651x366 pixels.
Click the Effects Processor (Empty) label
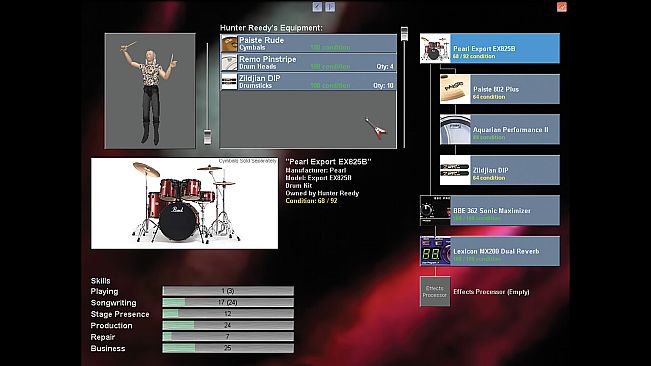click(x=491, y=292)
